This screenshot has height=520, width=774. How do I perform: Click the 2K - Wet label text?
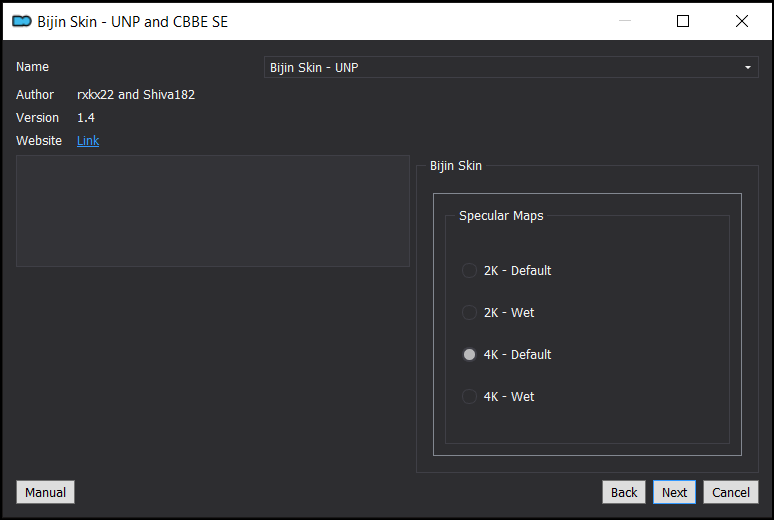pos(509,313)
